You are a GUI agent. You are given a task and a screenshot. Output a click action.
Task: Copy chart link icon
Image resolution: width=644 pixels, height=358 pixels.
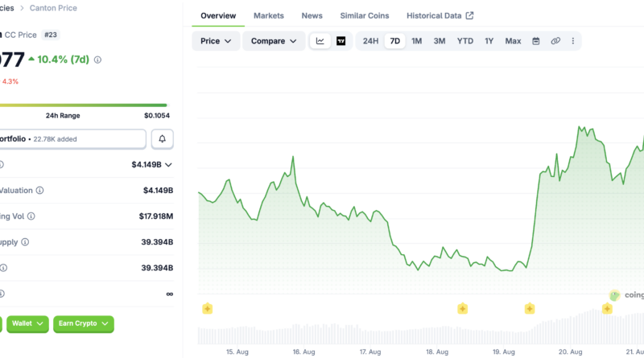[555, 41]
